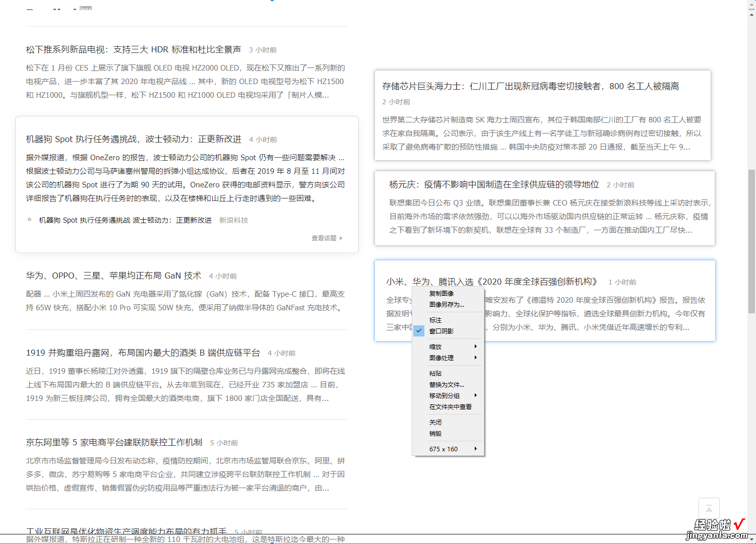Expand the 查看话题 arrow in Spot card
The image size is (756, 544).
click(341, 238)
